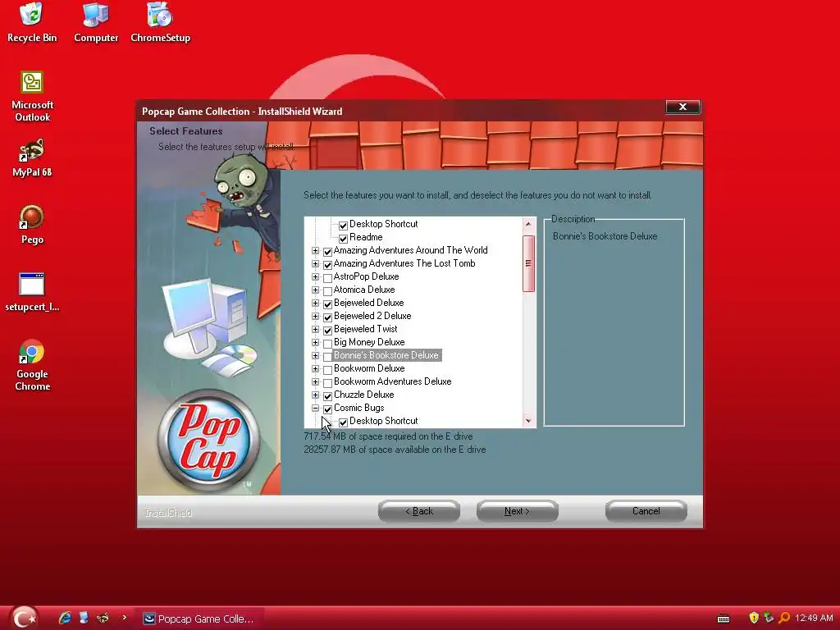Check the Bonnie's Bookstore Deluxe checkbox
The height and width of the screenshot is (630, 840).
pyautogui.click(x=328, y=356)
